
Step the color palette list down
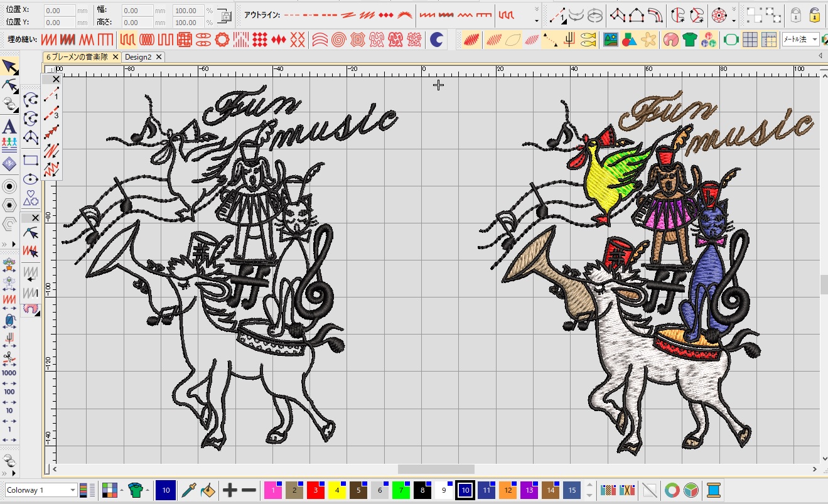(589, 495)
